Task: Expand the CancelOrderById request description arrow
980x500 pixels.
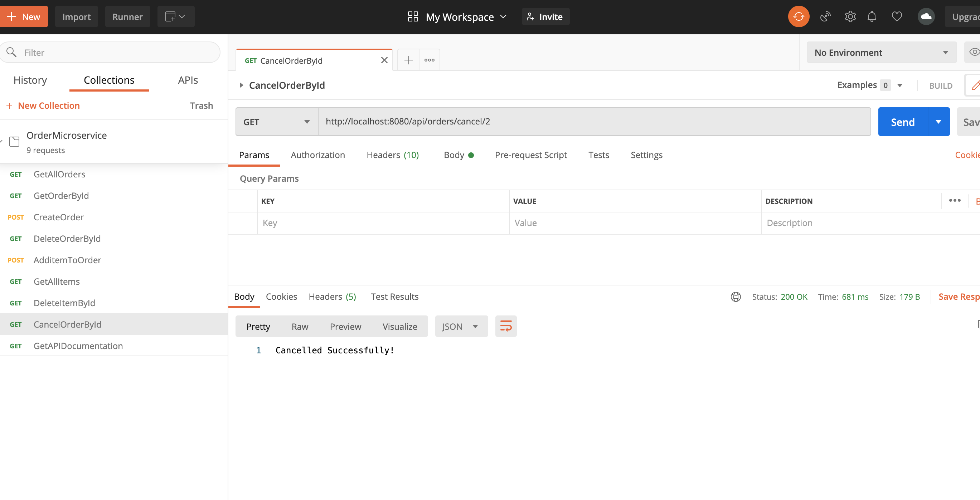Action: (x=241, y=85)
